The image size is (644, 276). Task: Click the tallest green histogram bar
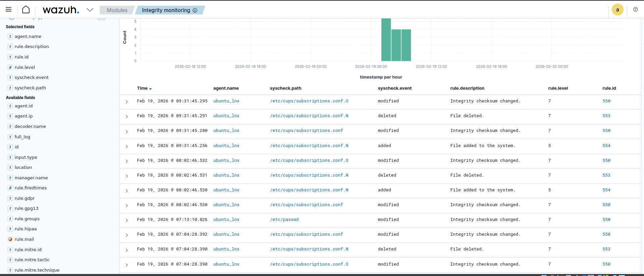(386, 40)
